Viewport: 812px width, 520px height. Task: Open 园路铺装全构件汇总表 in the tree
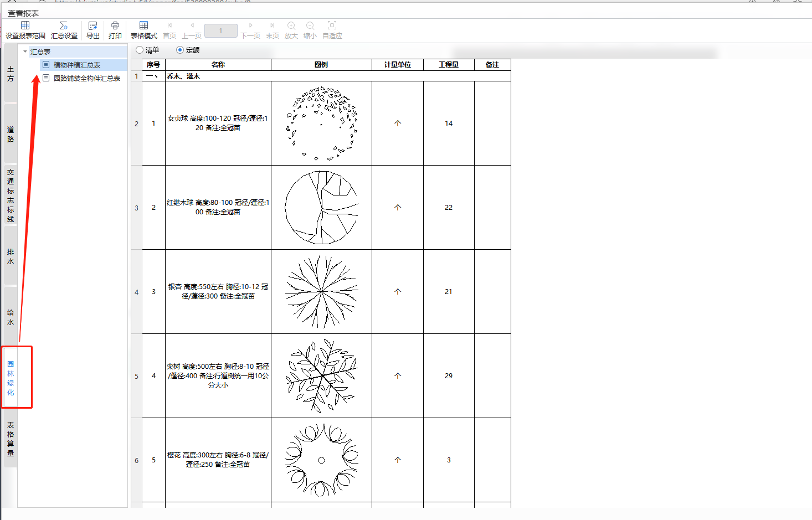click(x=86, y=79)
